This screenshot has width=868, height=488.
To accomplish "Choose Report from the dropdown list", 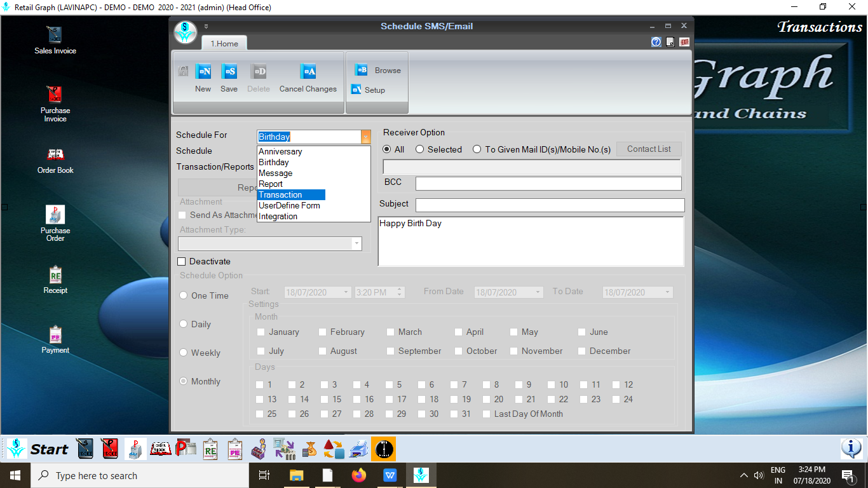I will click(271, 184).
